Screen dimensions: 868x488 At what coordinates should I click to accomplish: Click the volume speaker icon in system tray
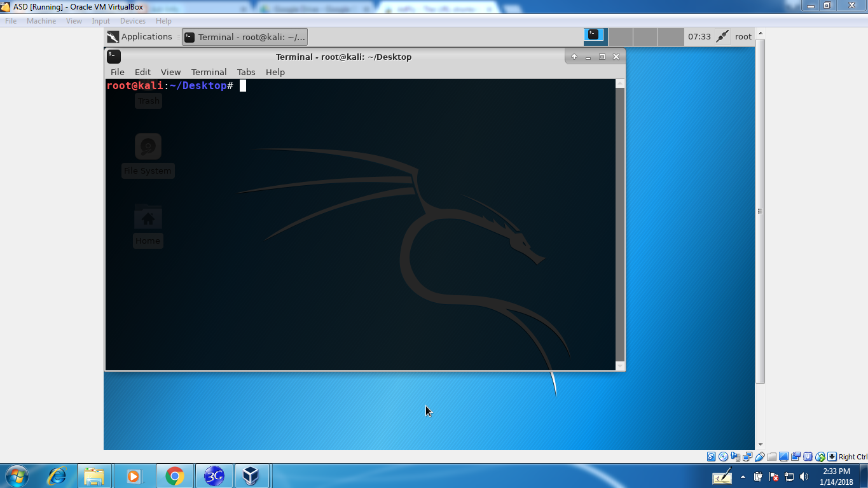pyautogui.click(x=803, y=477)
